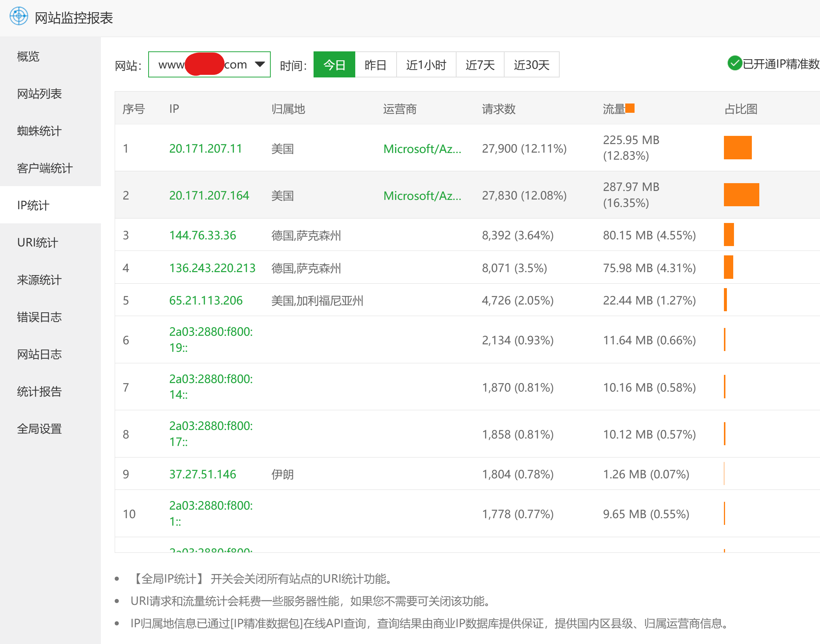Click the 已开通IP精准数 status text
This screenshot has width=820, height=644.
[781, 64]
